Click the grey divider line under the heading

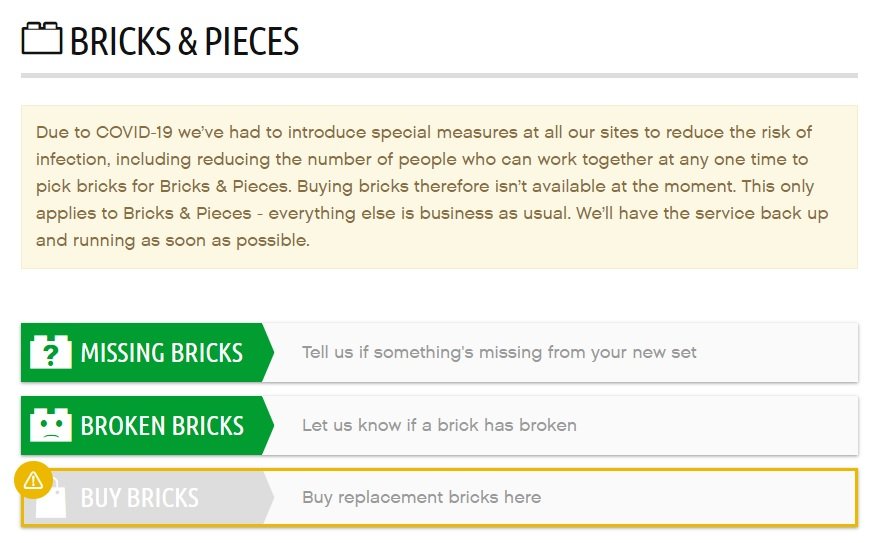(439, 75)
